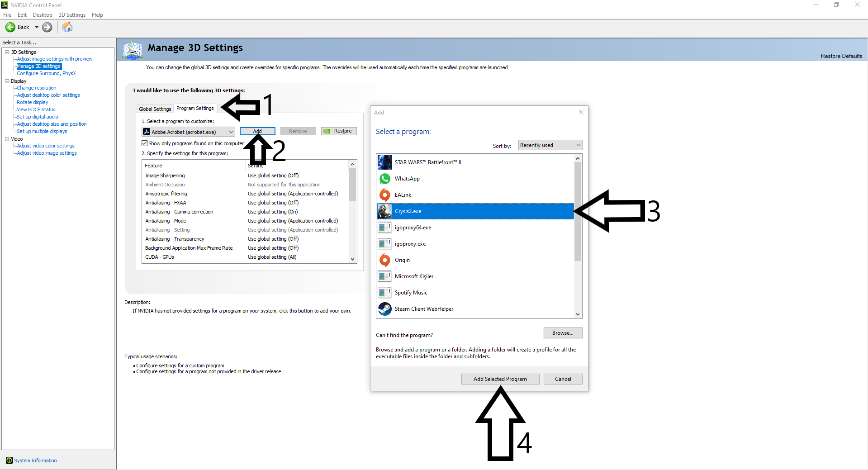The image size is (868, 470).
Task: Select Background Application Max Frame Rate row
Action: [246, 248]
